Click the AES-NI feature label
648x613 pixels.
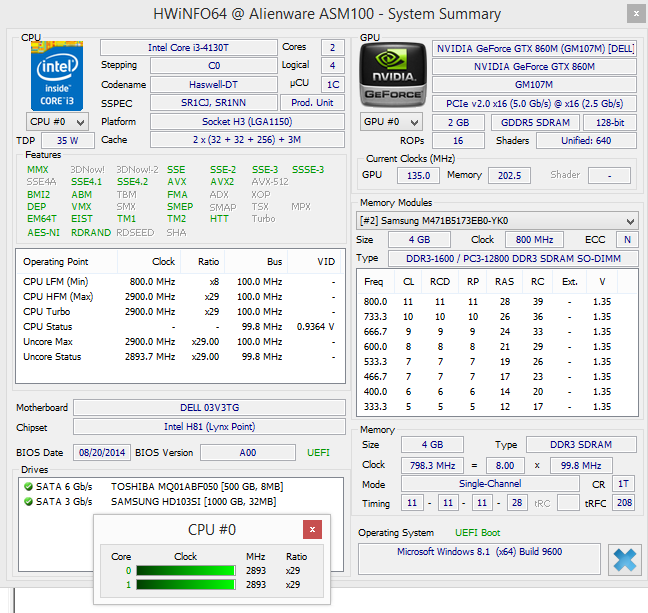(43, 233)
